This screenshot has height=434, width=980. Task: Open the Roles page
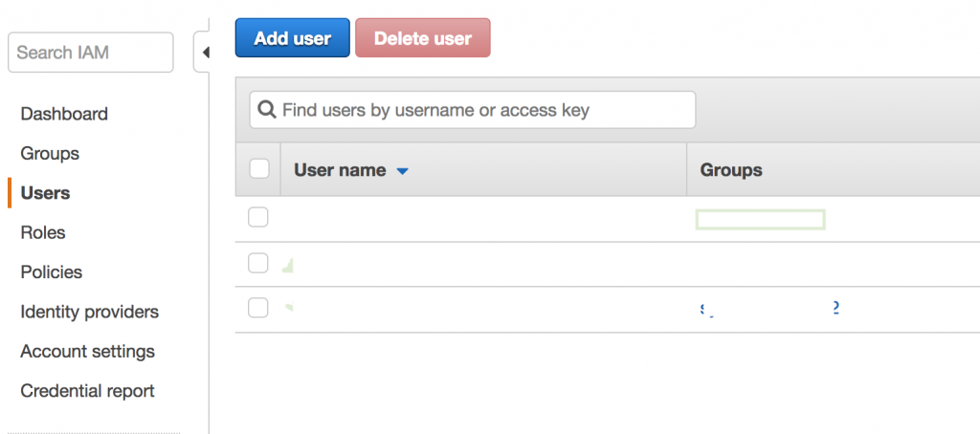pos(42,233)
